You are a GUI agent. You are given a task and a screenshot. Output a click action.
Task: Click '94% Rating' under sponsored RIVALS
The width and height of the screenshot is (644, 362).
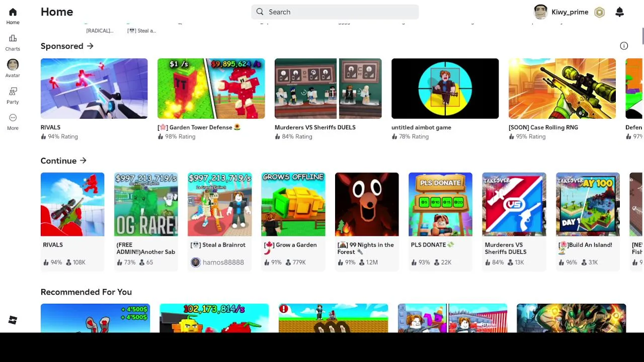[x=63, y=137]
